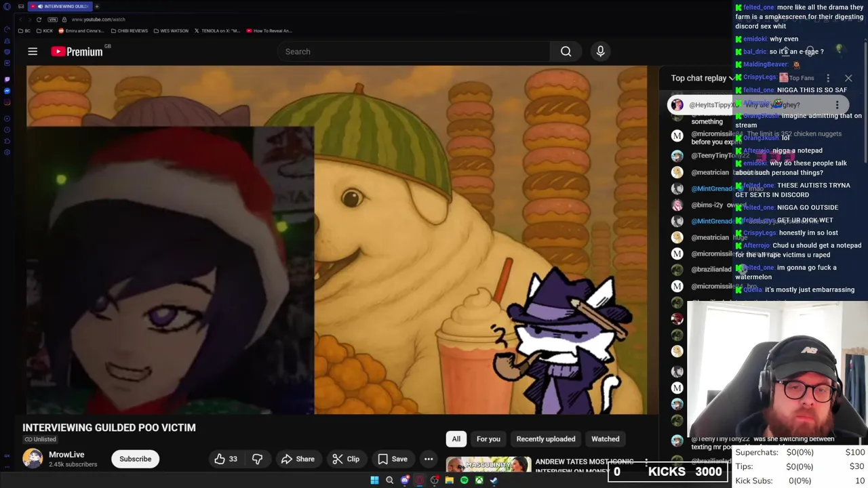Close the chat replay panel

click(848, 78)
